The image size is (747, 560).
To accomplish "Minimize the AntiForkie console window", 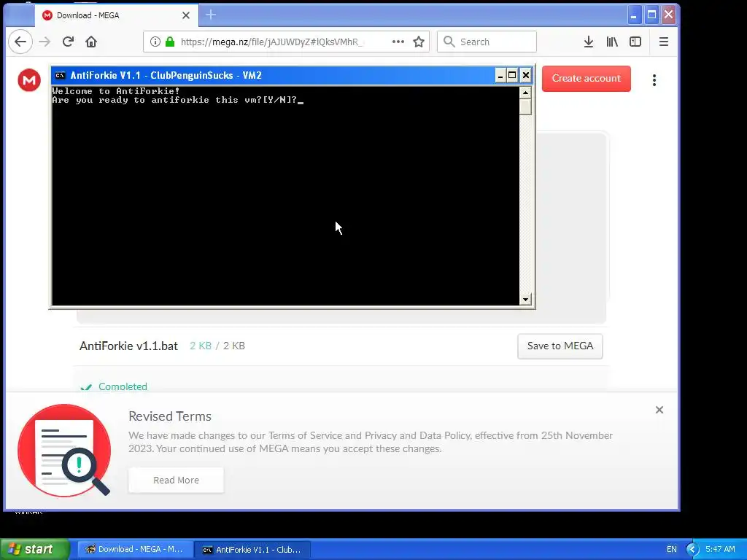I will [500, 75].
